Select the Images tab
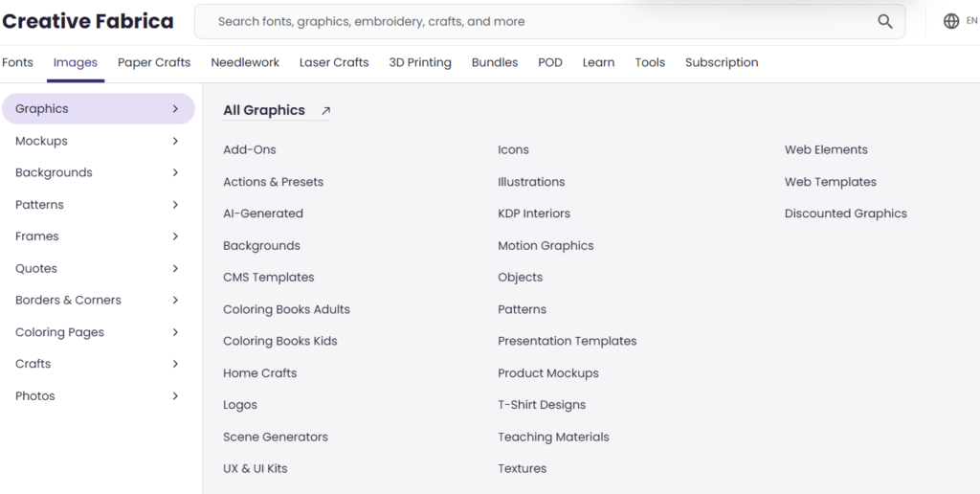The height and width of the screenshot is (494, 980). pos(76,62)
